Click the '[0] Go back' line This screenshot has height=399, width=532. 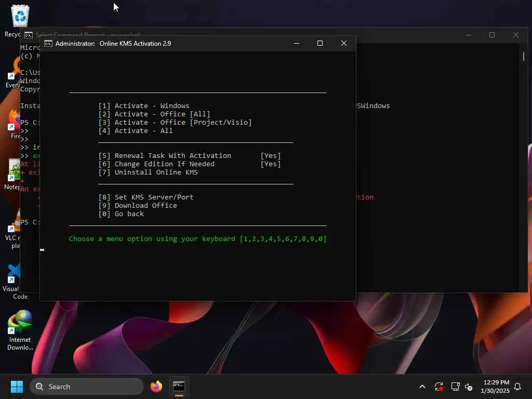click(121, 214)
